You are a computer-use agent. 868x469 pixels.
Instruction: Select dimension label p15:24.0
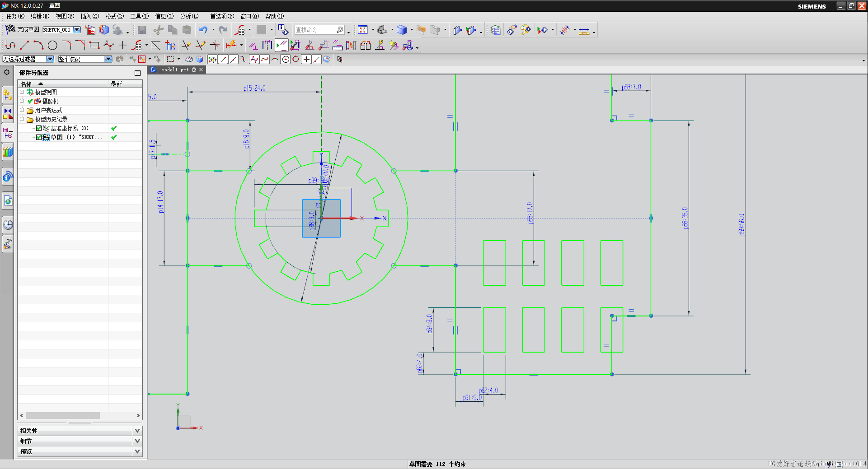(254, 88)
